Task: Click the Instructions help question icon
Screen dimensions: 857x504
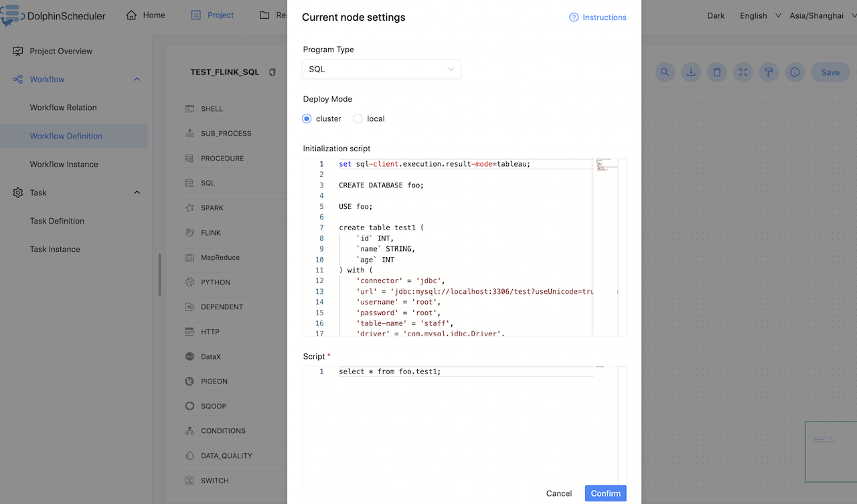Action: pos(574,17)
